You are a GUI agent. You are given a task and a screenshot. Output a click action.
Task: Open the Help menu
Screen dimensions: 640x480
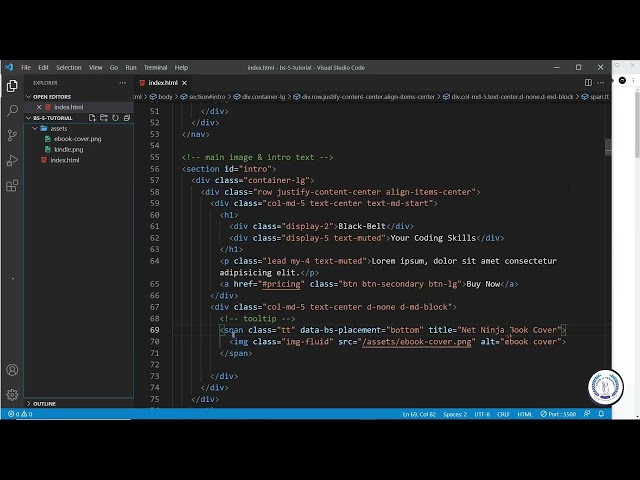tap(181, 68)
